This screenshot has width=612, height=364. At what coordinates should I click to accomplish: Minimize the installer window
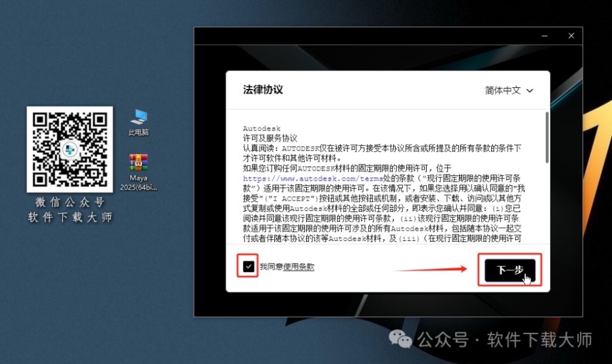544,36
